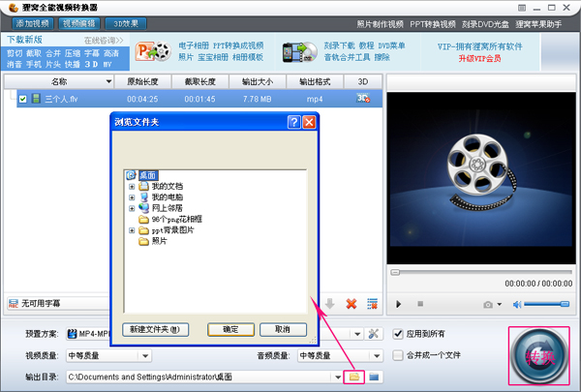Open the 视频编辑 toolbar button
The width and height of the screenshot is (581, 392).
point(79,23)
